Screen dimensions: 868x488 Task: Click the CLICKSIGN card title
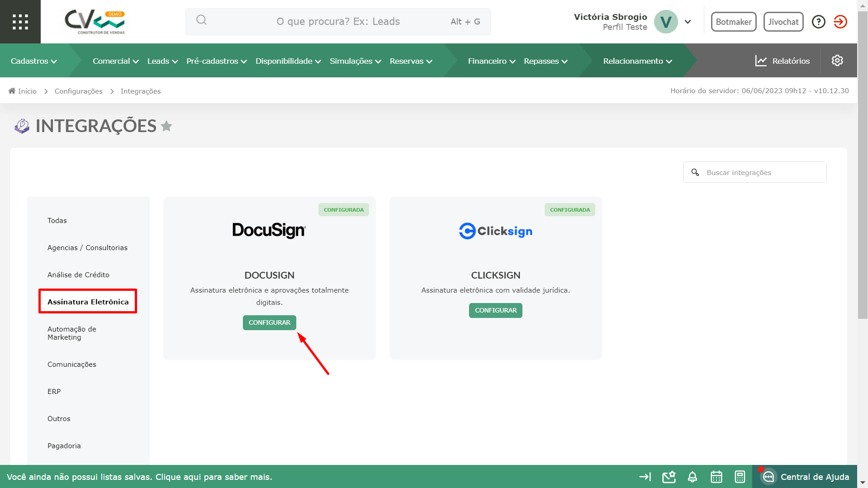tap(495, 275)
